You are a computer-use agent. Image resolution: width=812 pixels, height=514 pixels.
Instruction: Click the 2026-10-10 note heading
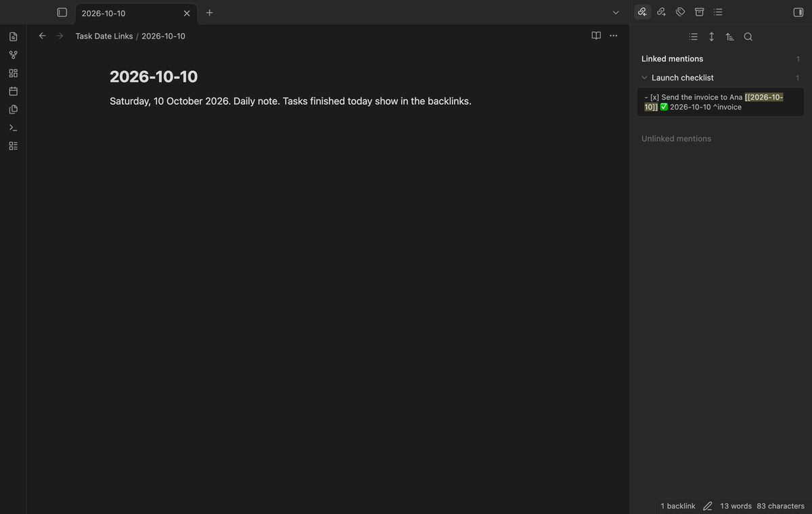pyautogui.click(x=154, y=76)
